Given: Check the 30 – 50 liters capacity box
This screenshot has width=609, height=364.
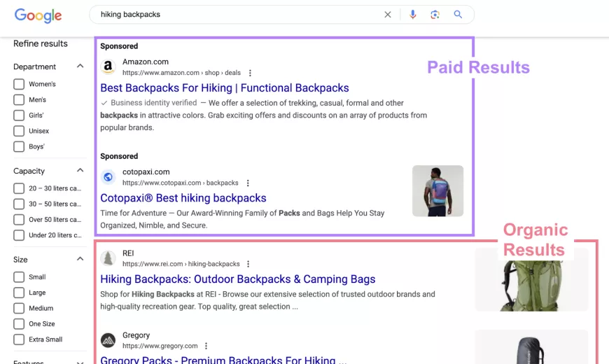Looking at the screenshot, I should (19, 204).
